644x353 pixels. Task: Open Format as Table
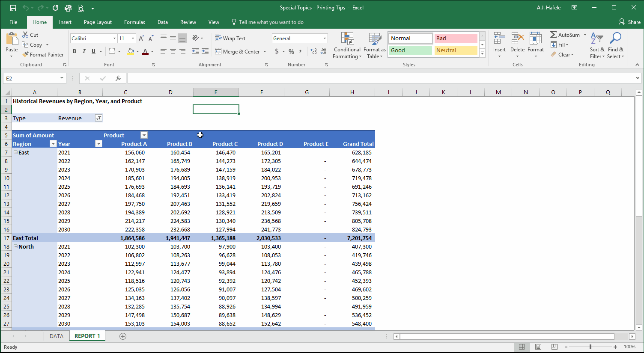[375, 45]
